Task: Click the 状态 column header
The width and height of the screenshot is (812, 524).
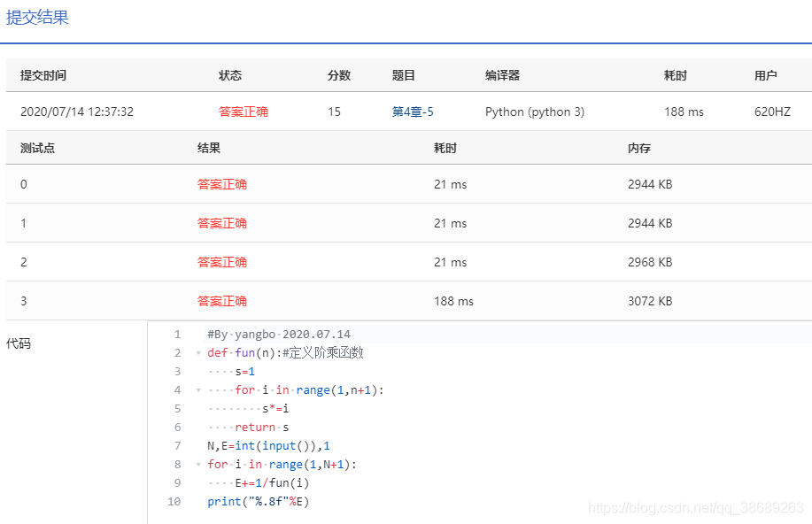Action: pos(230,75)
